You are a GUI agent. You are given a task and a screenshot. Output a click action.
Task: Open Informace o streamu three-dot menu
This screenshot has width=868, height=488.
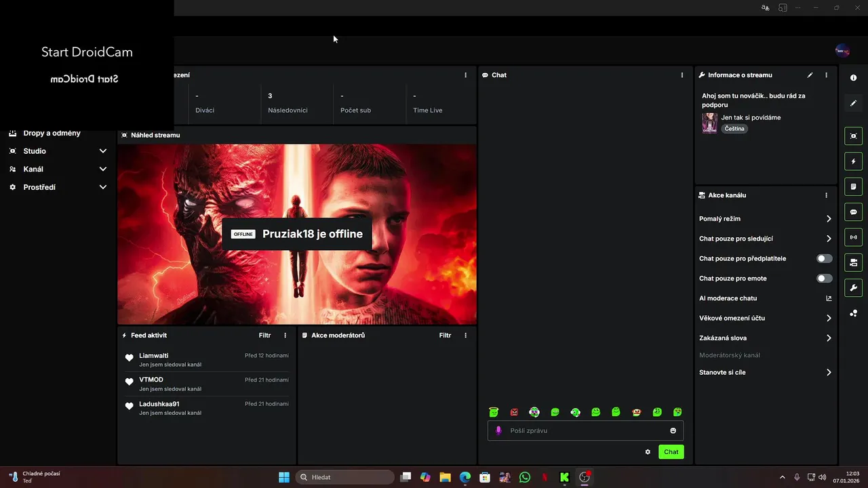click(x=826, y=75)
